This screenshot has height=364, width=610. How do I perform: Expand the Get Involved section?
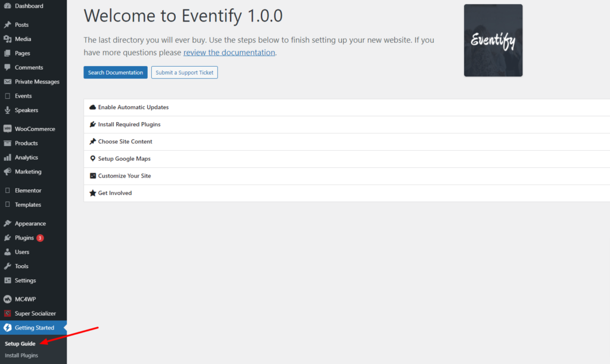[x=347, y=193]
